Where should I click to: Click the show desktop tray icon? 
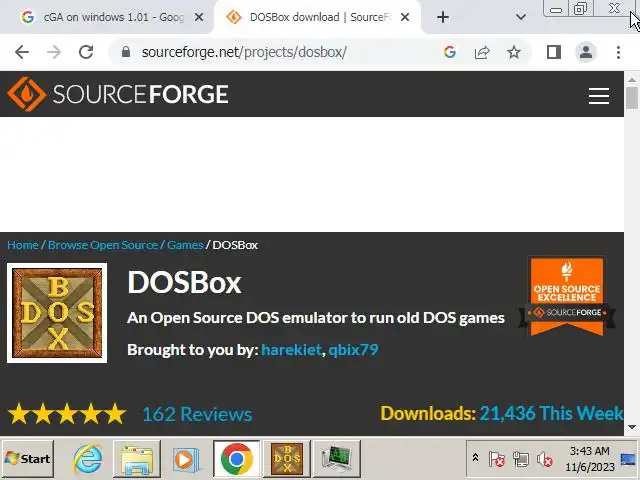pyautogui.click(x=629, y=459)
